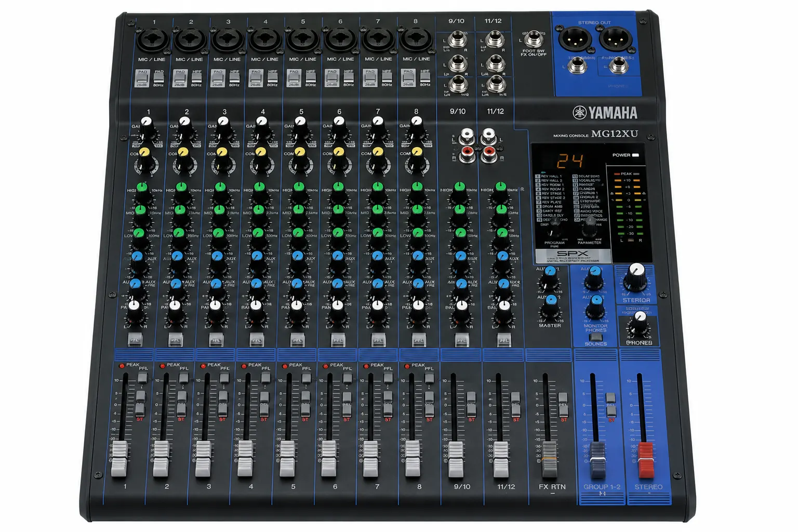Toggle the PFL button below channel 1 pan
Screen dimensions: 798x532
[x=135, y=340]
